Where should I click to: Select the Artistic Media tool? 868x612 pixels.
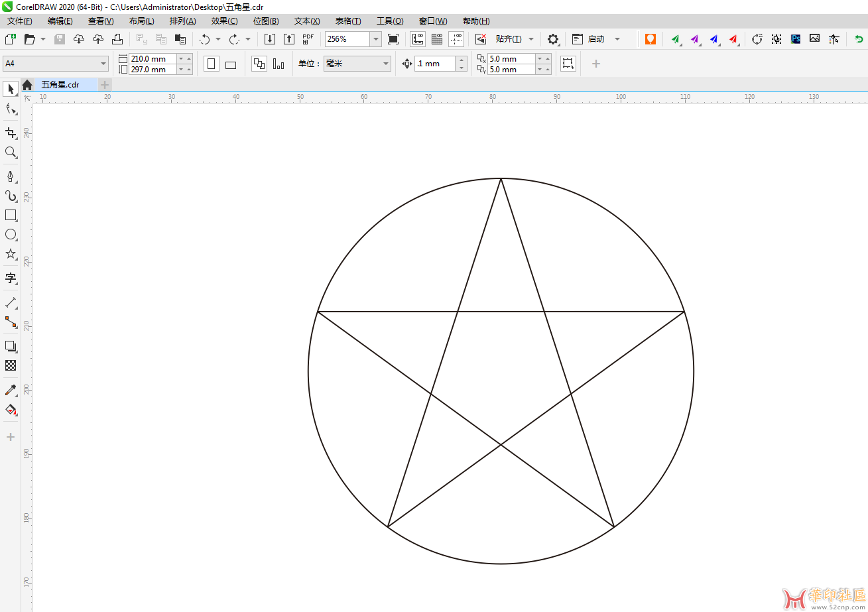pyautogui.click(x=11, y=196)
